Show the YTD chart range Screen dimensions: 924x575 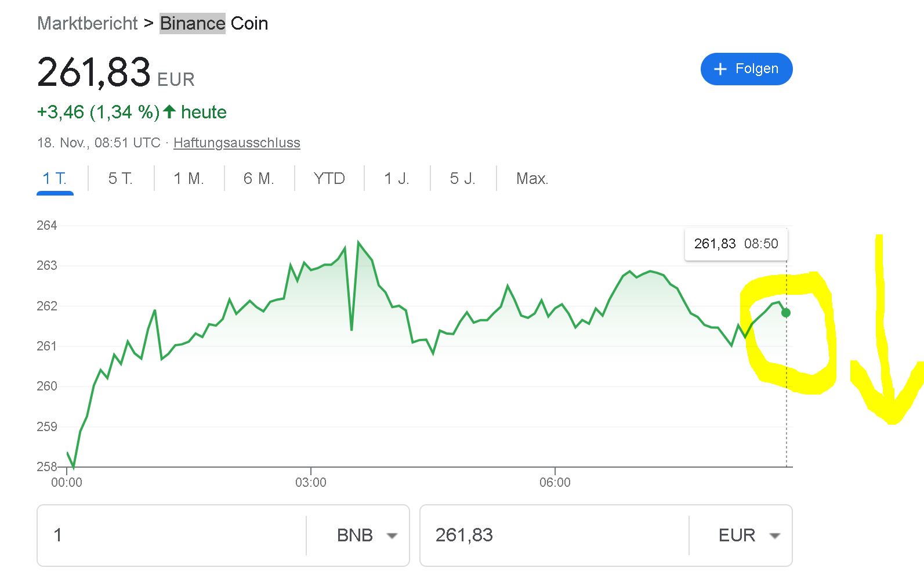[x=329, y=179]
